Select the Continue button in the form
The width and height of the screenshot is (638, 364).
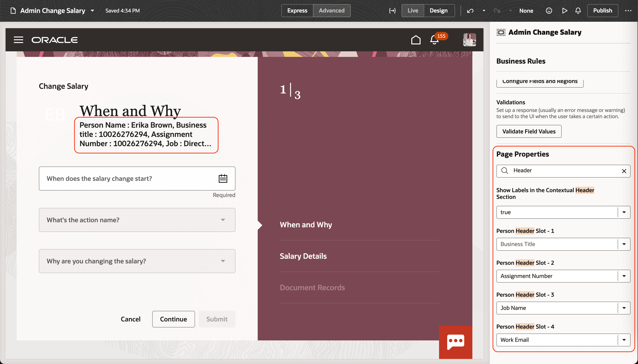[x=173, y=319]
